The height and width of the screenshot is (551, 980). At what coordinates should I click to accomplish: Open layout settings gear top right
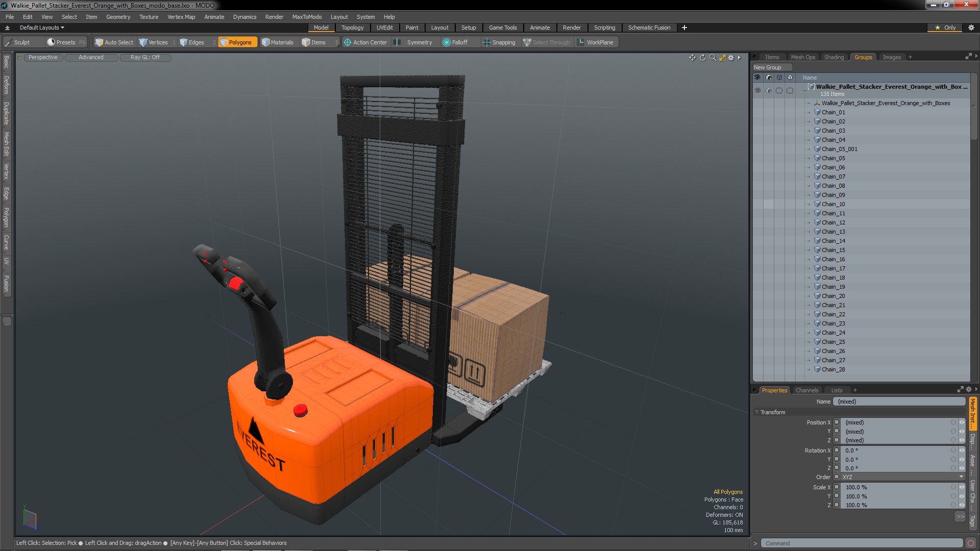(971, 28)
